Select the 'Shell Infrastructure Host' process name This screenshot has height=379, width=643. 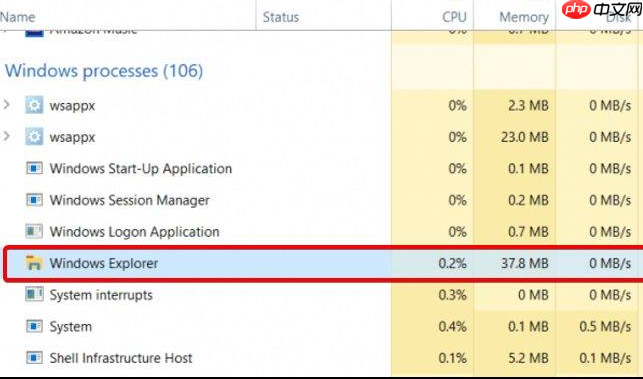pos(121,358)
